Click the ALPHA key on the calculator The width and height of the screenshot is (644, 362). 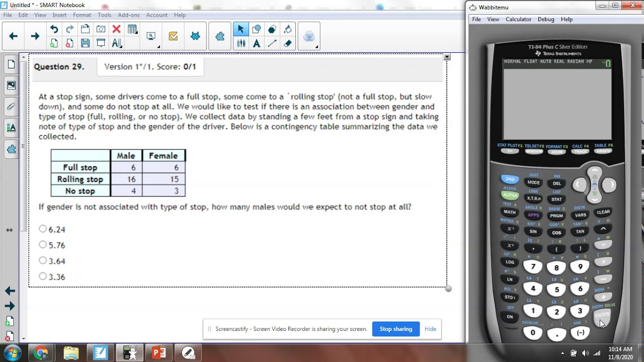(x=510, y=195)
